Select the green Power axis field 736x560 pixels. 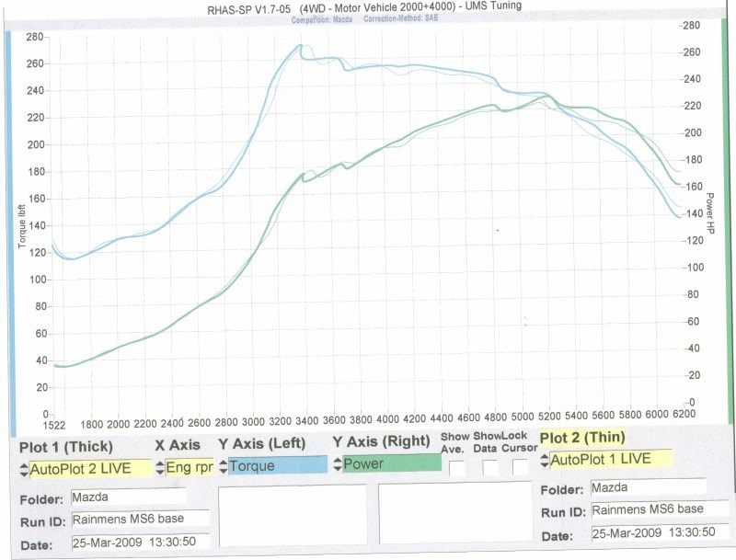point(391,463)
